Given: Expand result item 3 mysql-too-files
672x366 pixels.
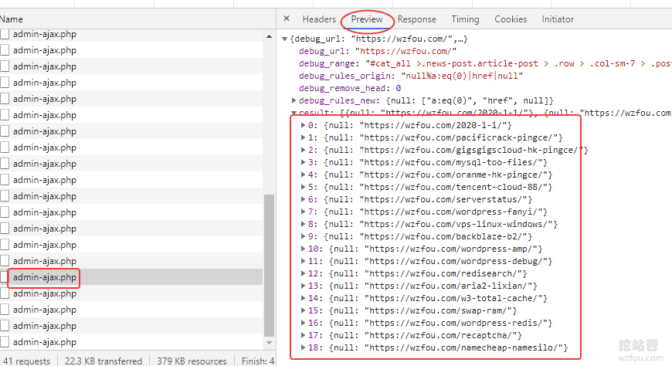Looking at the screenshot, I should [303, 162].
